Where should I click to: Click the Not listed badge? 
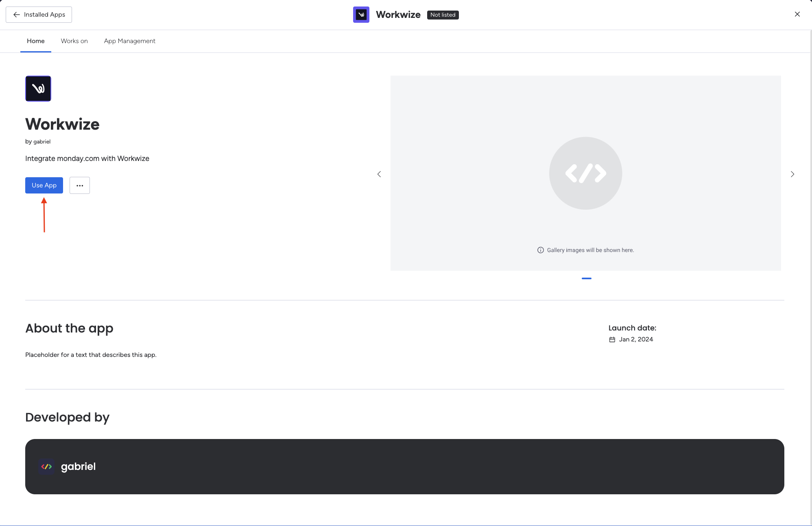coord(443,15)
